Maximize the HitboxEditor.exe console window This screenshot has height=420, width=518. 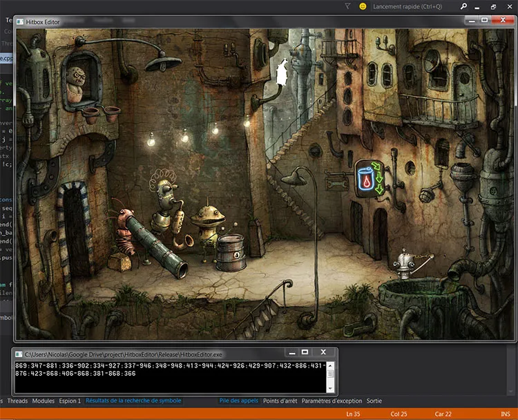(x=305, y=352)
